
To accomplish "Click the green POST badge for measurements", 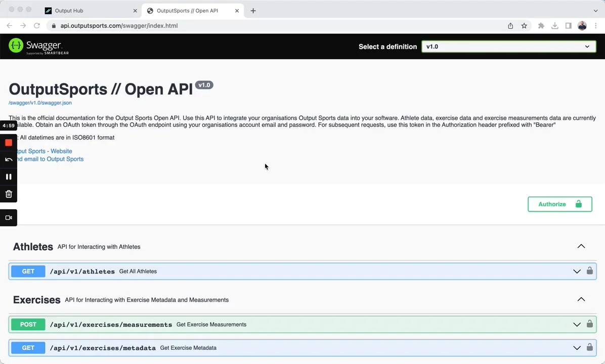I will point(28,325).
